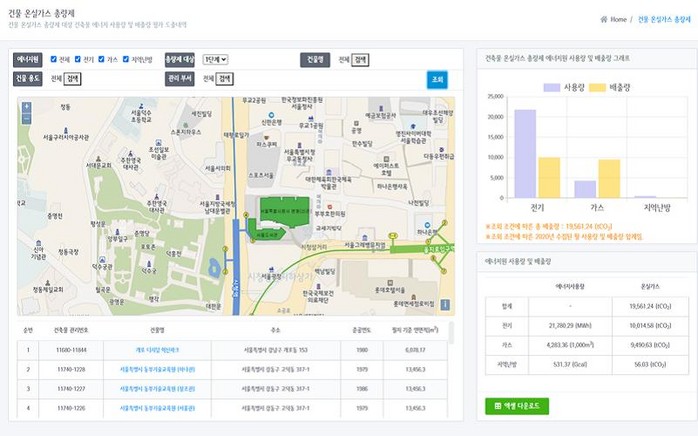The height and width of the screenshot is (436, 698).
Task: Click the 정동제일교회 church icon
Action: coord(48,283)
